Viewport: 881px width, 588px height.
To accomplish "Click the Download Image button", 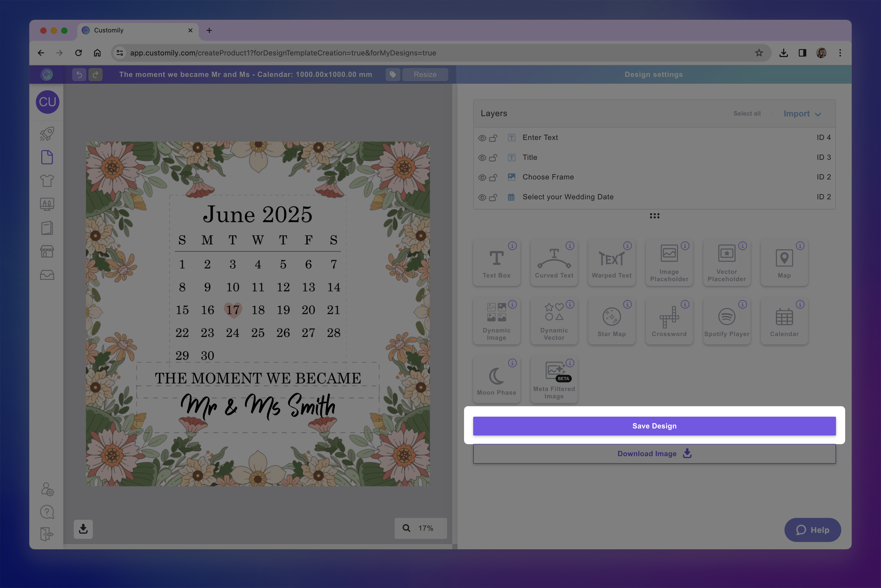I will coord(654,454).
